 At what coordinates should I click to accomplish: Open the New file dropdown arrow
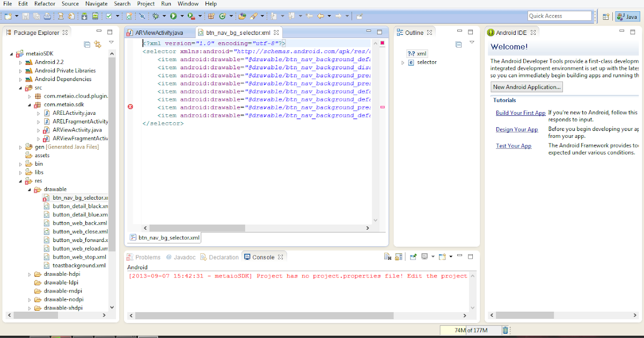coord(17,16)
